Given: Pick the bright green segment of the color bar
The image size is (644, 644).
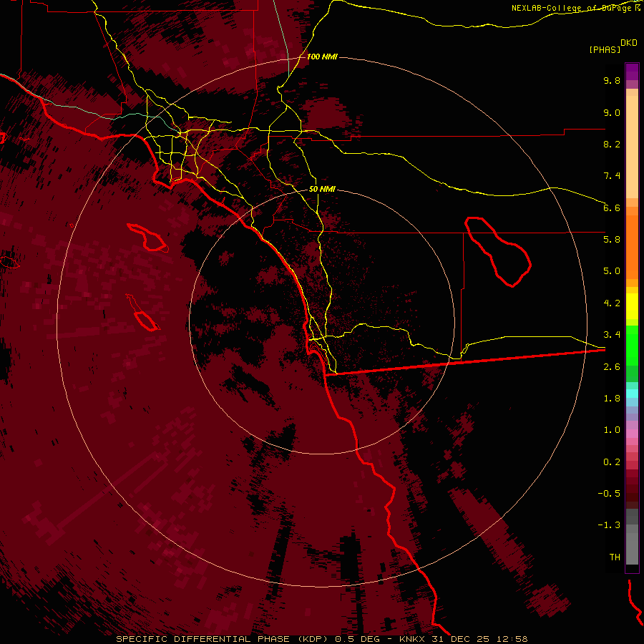Looking at the screenshot, I should pos(632,345).
